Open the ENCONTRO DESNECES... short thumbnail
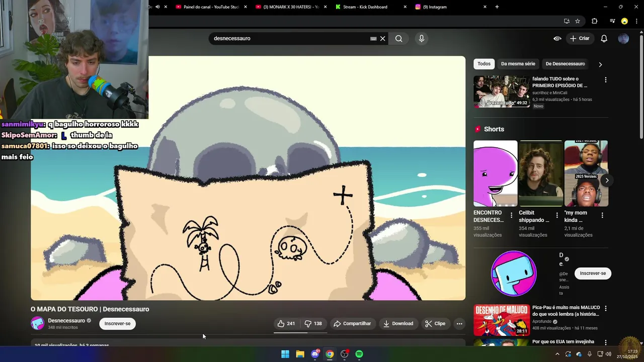 click(495, 173)
